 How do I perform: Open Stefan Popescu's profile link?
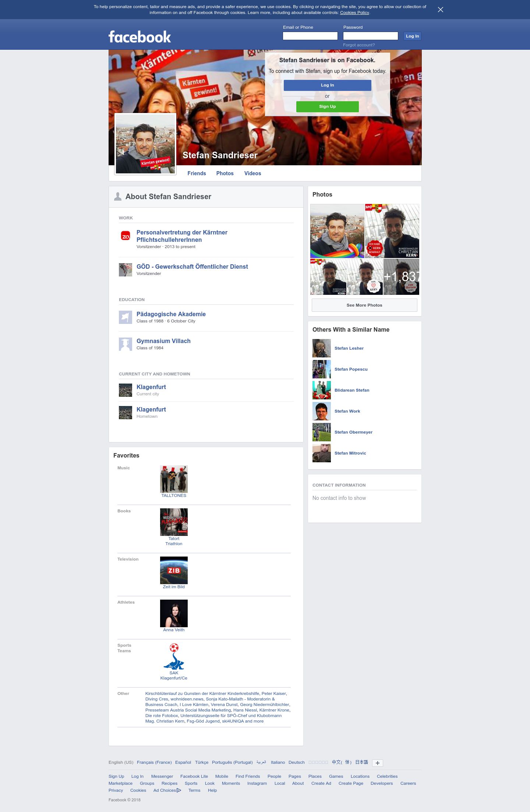[x=351, y=369]
